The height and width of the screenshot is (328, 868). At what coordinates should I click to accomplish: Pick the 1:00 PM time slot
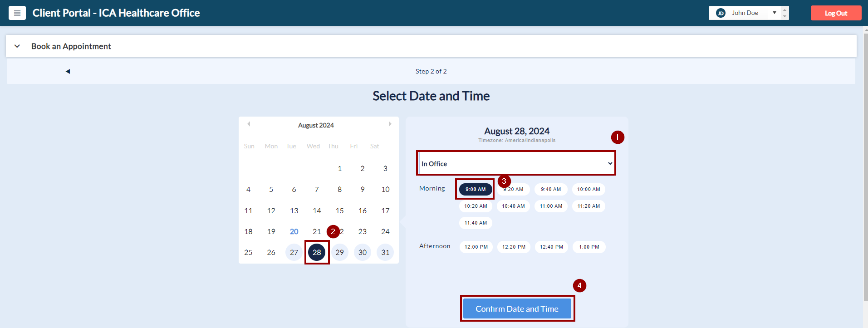tap(589, 247)
